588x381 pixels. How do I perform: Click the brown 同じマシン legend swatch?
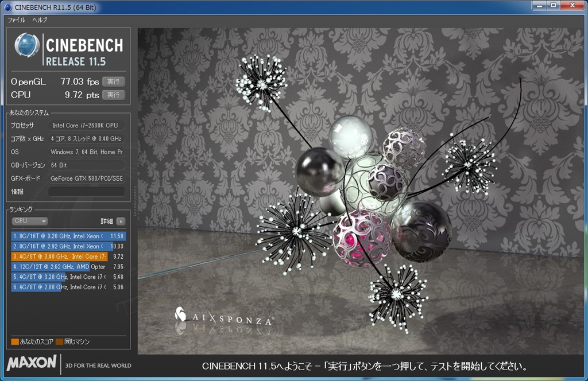click(x=59, y=341)
